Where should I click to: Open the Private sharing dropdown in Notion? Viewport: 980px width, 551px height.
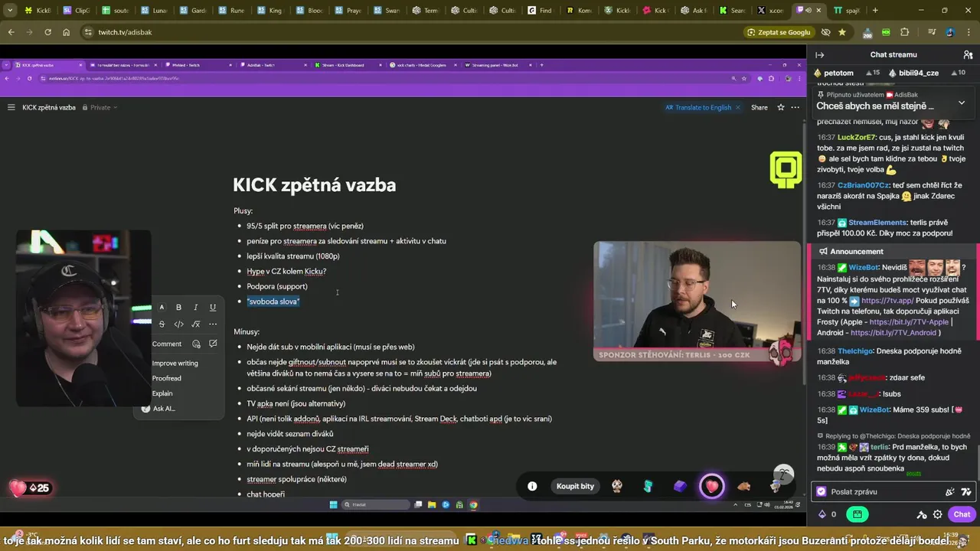(x=100, y=107)
